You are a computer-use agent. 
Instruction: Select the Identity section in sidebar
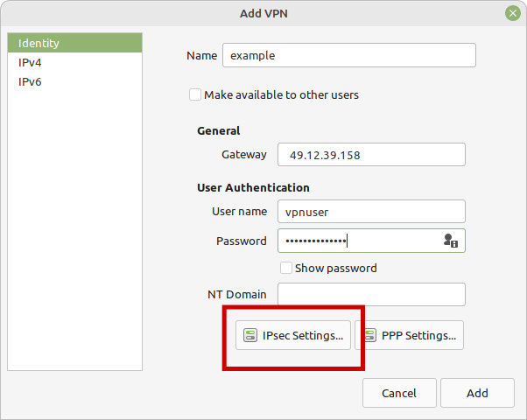(x=74, y=43)
